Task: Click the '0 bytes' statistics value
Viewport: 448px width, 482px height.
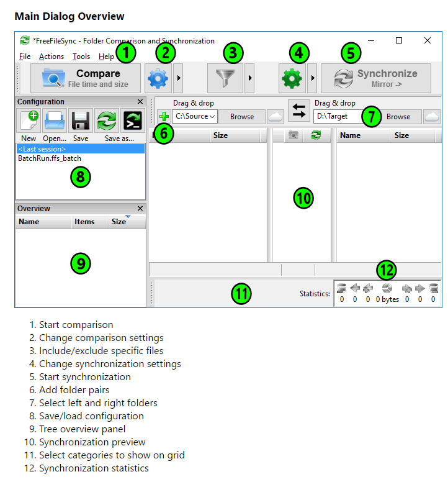Action: (387, 299)
